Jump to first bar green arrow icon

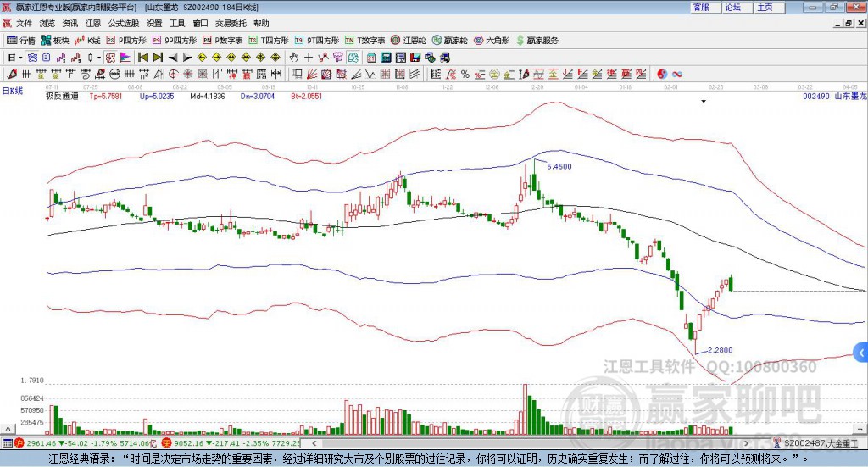pyautogui.click(x=142, y=58)
